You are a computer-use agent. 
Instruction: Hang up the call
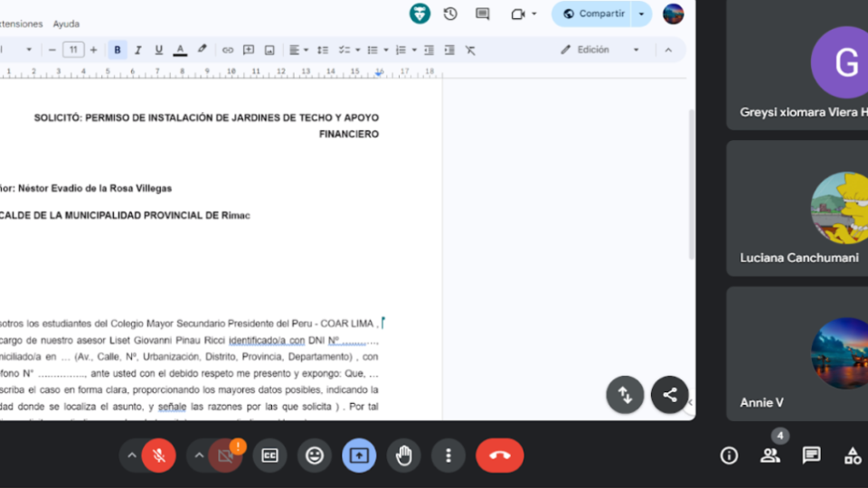coord(499,455)
